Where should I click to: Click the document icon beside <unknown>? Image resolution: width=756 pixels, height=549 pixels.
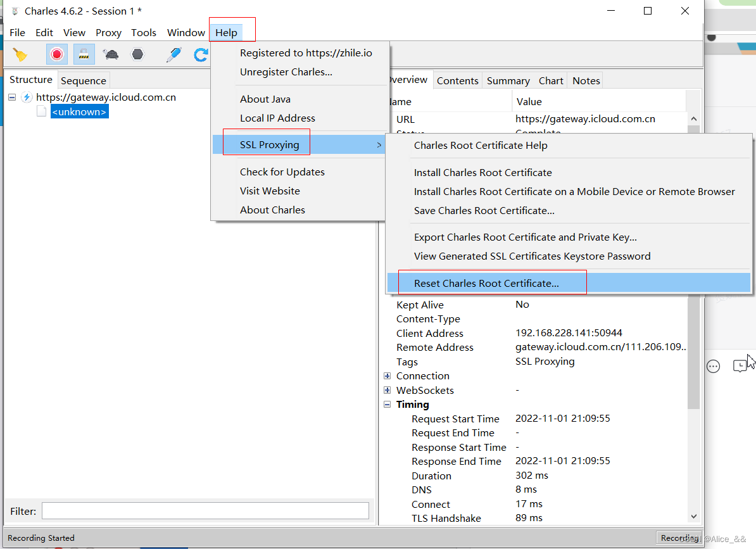tap(42, 112)
